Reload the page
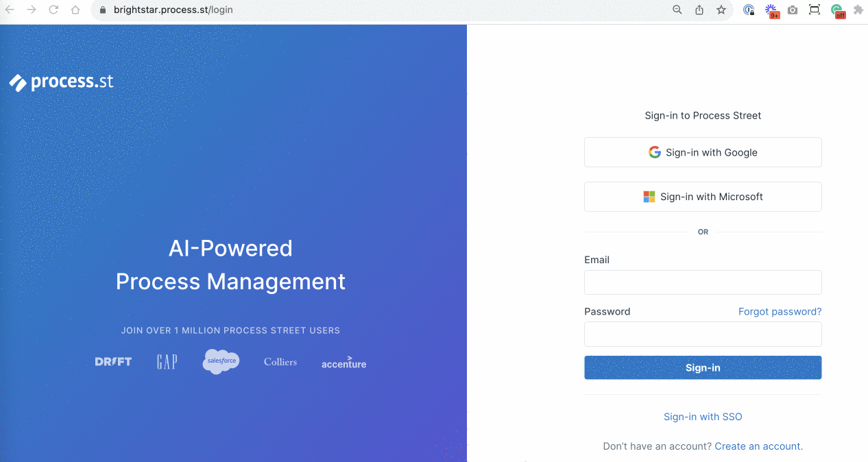This screenshot has height=462, width=868. [x=53, y=10]
